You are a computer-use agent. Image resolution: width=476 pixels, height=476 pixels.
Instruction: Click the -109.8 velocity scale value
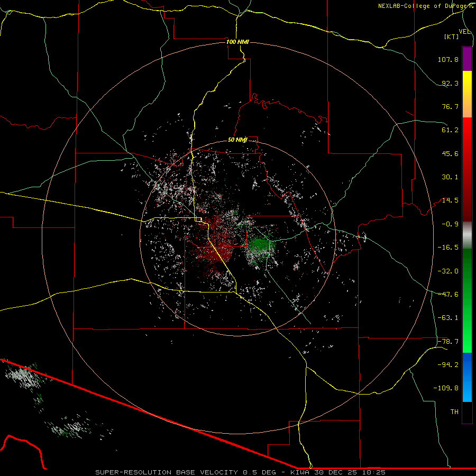(x=446, y=388)
